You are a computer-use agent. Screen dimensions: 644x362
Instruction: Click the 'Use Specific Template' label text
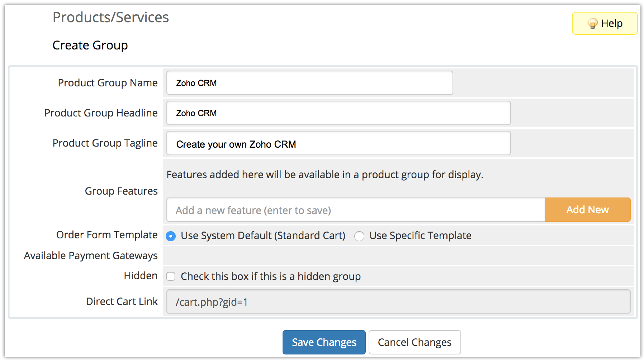click(420, 235)
